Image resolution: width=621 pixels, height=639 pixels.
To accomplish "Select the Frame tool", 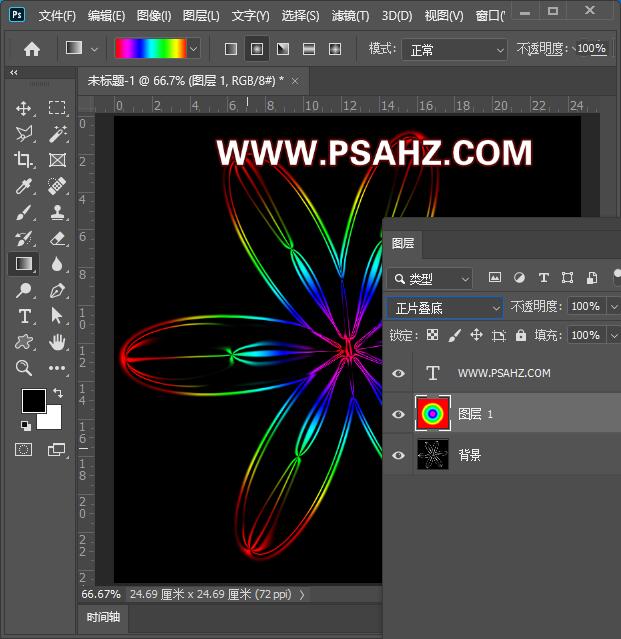I will coord(57,160).
